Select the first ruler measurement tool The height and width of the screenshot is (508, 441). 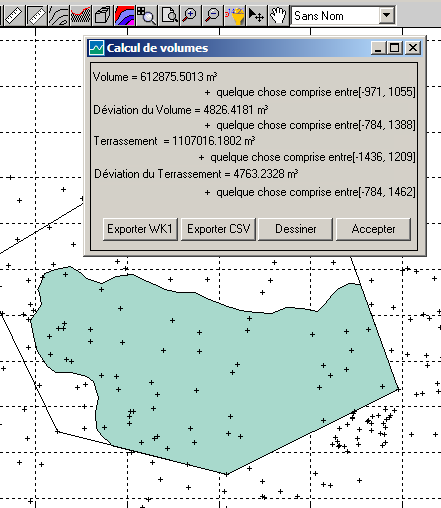(14, 15)
